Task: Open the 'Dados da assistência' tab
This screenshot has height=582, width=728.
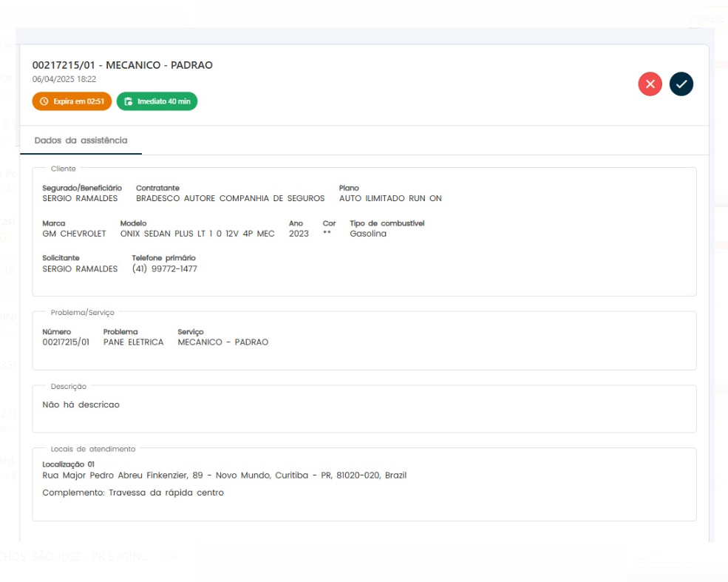Action: pyautogui.click(x=81, y=141)
